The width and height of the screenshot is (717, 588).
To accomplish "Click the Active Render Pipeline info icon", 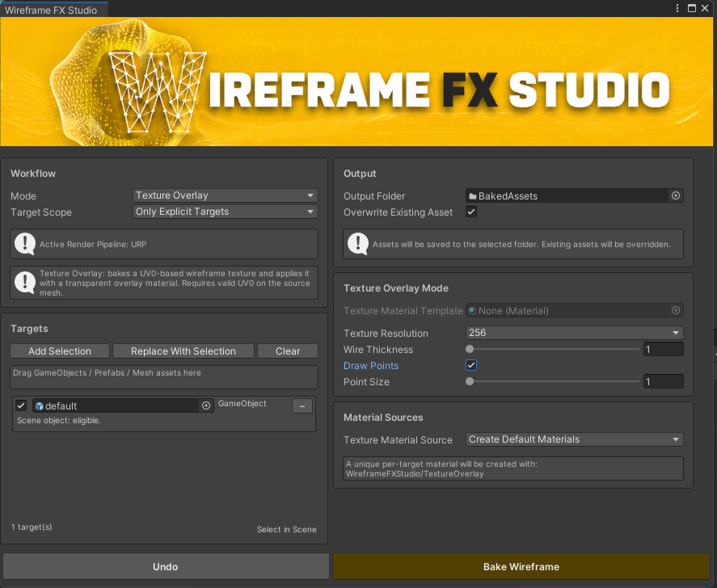I will (25, 244).
